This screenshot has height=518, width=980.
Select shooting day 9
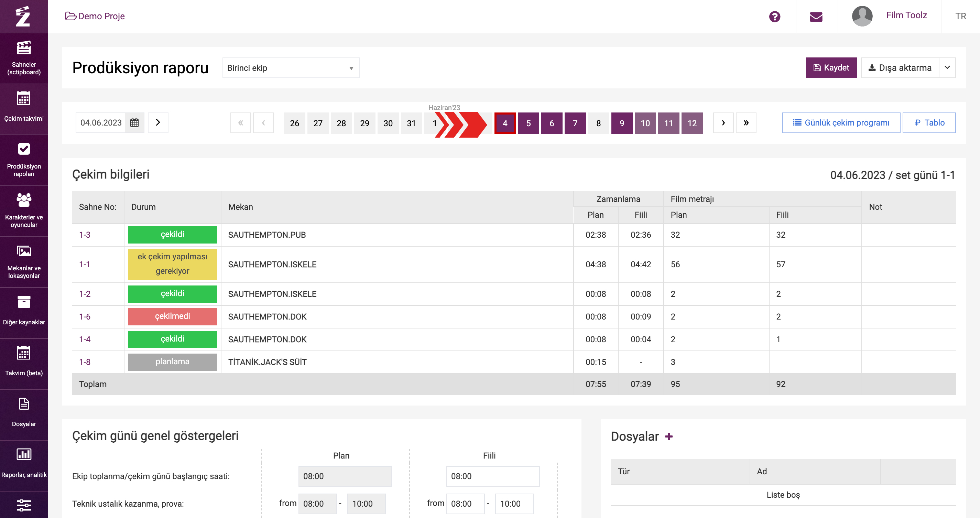[622, 123]
